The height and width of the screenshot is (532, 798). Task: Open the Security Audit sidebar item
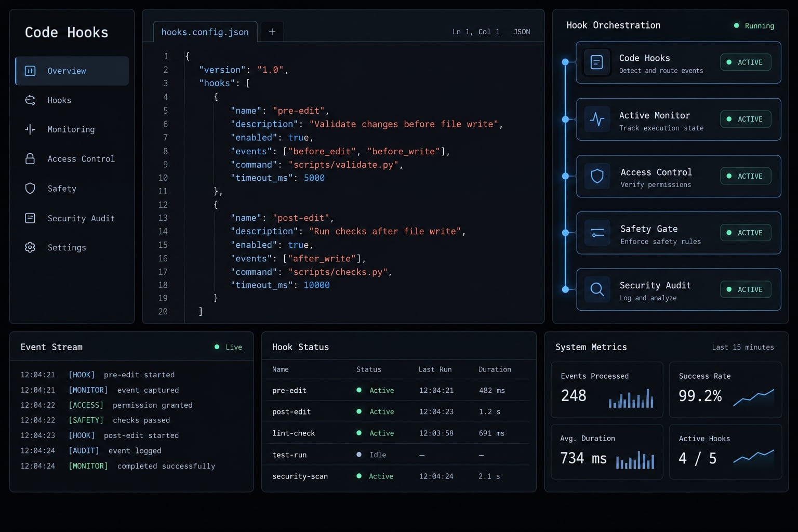coord(72,218)
